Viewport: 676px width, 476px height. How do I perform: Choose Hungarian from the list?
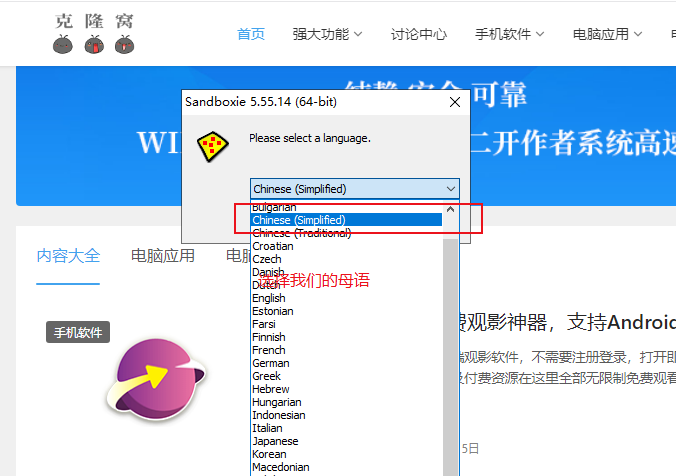pyautogui.click(x=347, y=402)
